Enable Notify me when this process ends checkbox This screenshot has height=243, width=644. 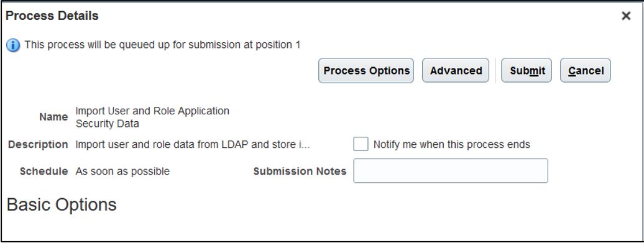tap(361, 144)
